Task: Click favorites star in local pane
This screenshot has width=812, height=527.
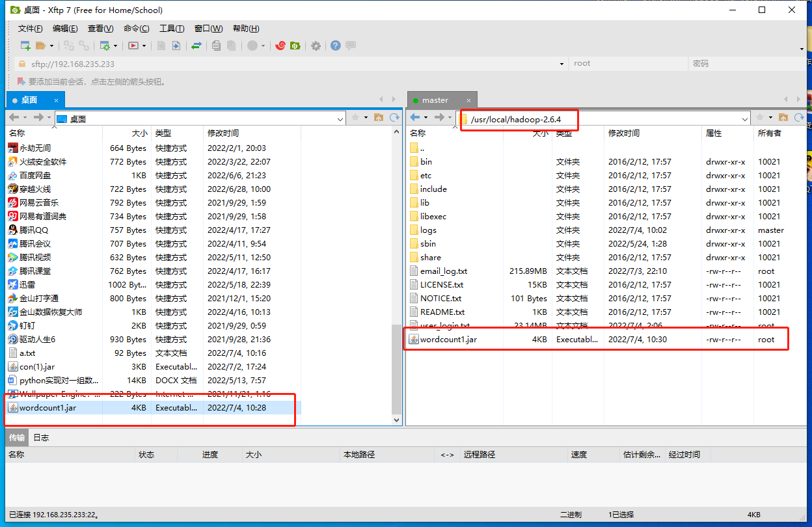Action: (355, 118)
